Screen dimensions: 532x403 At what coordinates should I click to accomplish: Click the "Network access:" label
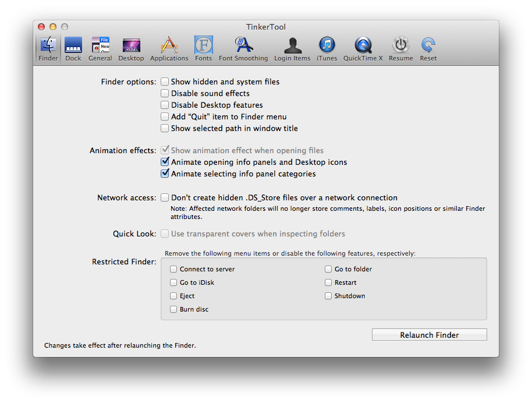coord(126,197)
